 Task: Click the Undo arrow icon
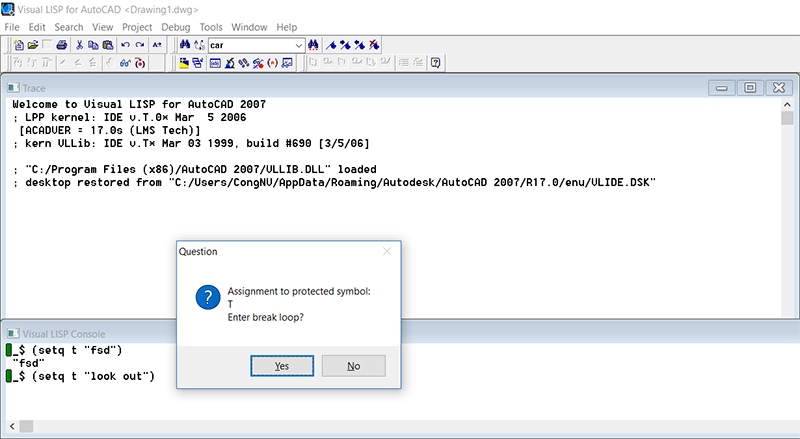pyautogui.click(x=125, y=45)
